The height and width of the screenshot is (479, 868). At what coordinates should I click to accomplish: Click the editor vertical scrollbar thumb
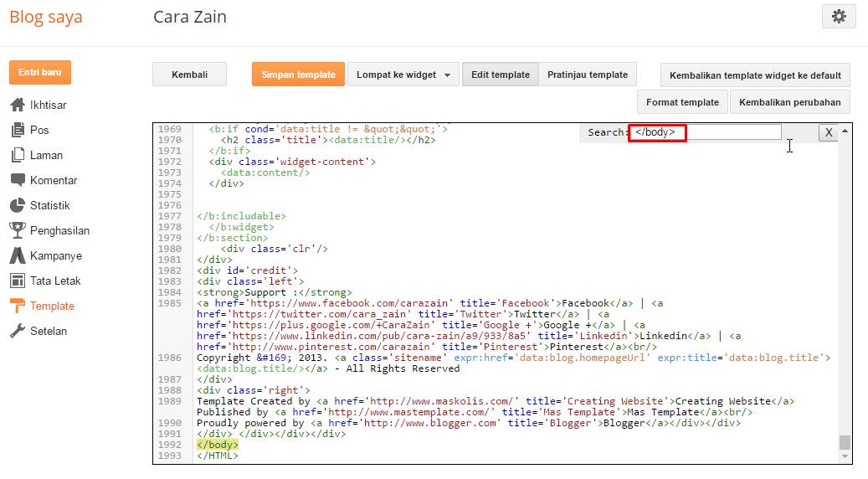[845, 442]
